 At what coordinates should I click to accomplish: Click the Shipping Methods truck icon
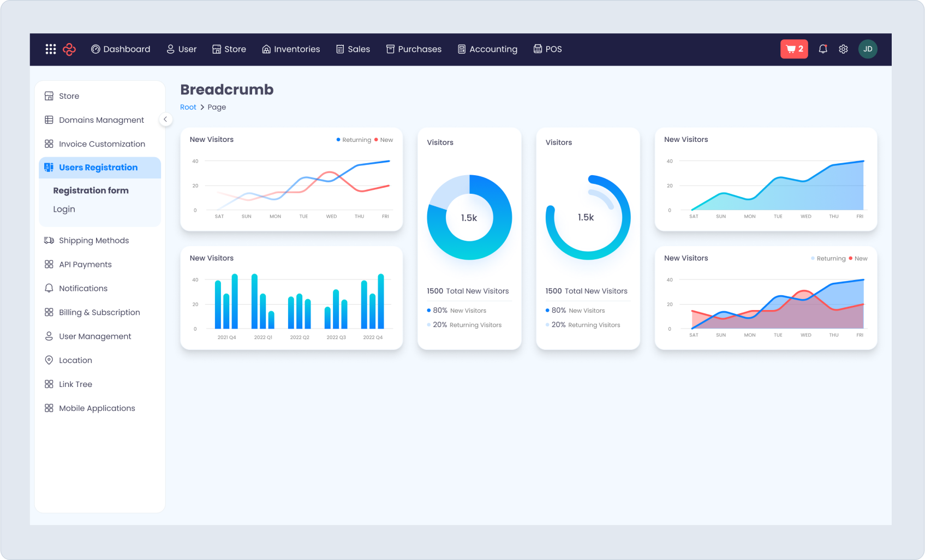click(49, 241)
